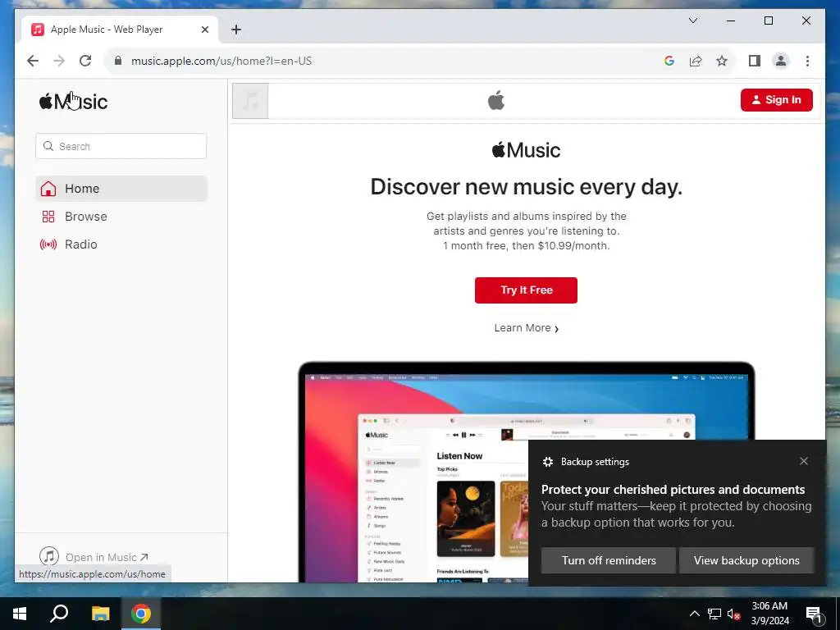The width and height of the screenshot is (840, 630).
Task: Click the share page icon
Action: coord(696,61)
